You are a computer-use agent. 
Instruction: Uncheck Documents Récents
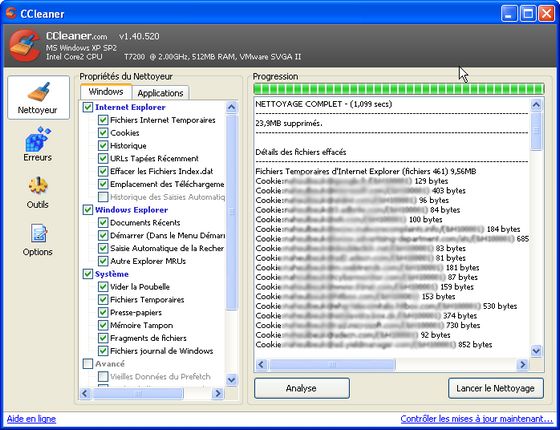(x=103, y=222)
